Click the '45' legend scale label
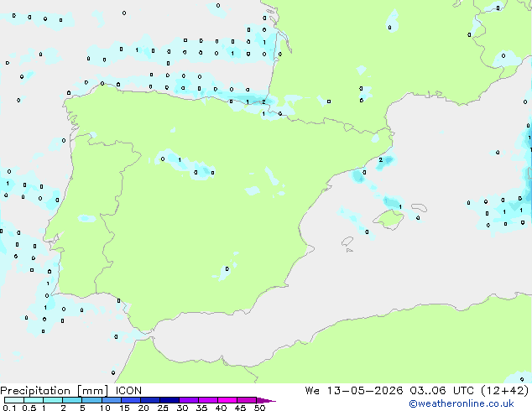Viewport: 532px width, 411px height. pos(240,408)
